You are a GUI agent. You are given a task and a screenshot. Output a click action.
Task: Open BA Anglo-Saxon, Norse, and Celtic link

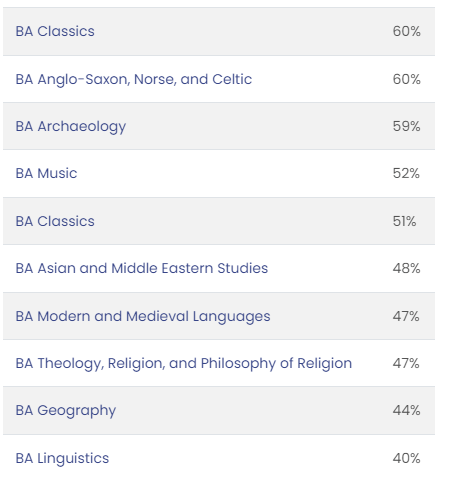134,79
